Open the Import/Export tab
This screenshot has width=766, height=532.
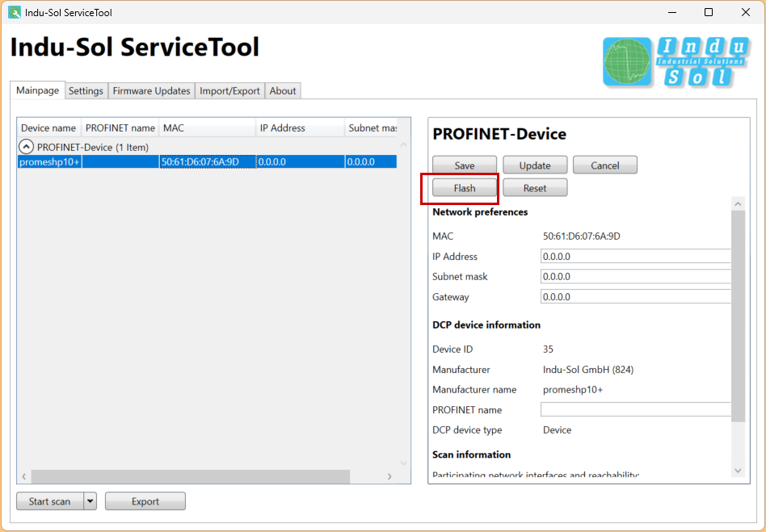tap(229, 90)
